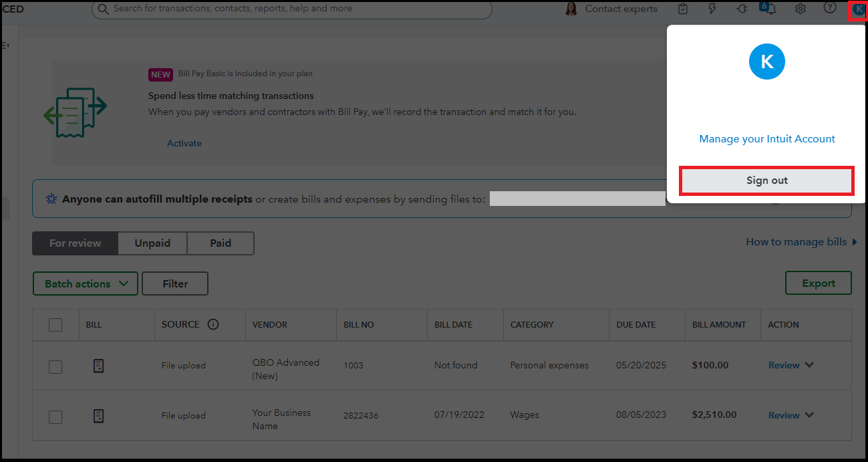Click the Sign out button
Viewport: 868px width, 462px height.
[766, 181]
